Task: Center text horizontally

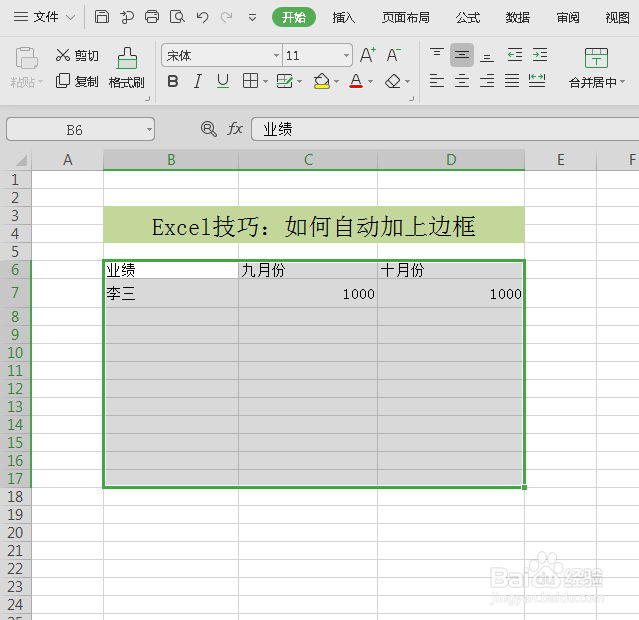Action: pos(462,81)
